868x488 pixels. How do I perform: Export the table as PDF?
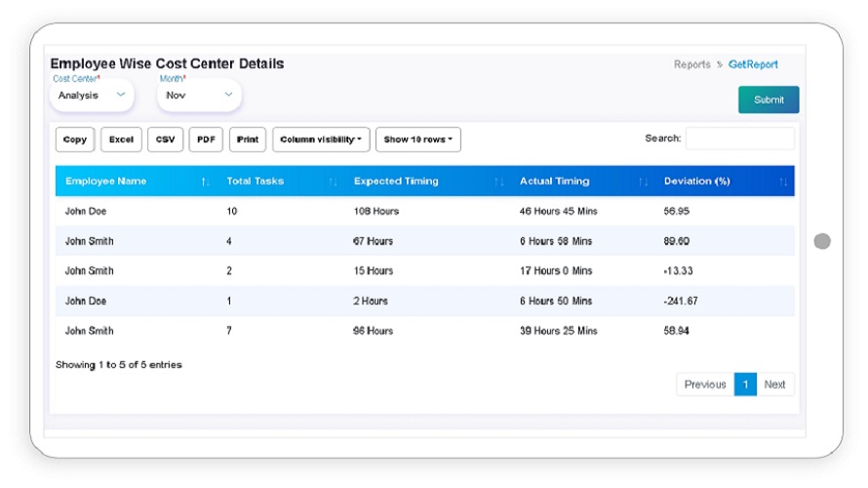tap(206, 140)
